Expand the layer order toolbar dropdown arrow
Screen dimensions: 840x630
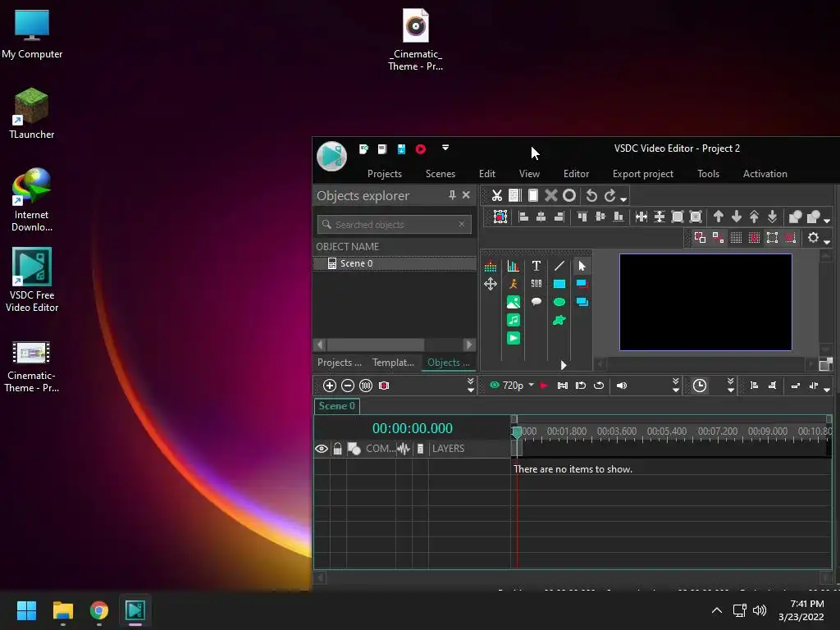pos(827,220)
